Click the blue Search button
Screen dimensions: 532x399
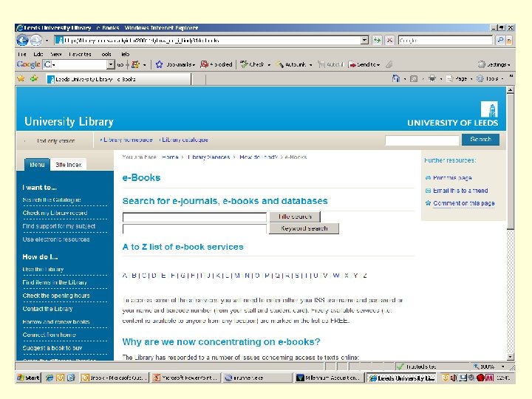480,140
